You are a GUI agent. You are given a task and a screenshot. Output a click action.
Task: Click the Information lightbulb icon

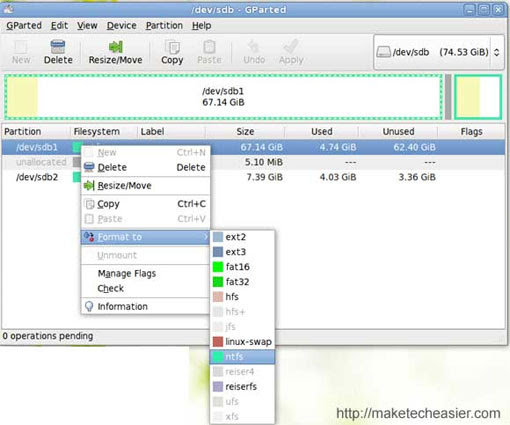(x=89, y=306)
